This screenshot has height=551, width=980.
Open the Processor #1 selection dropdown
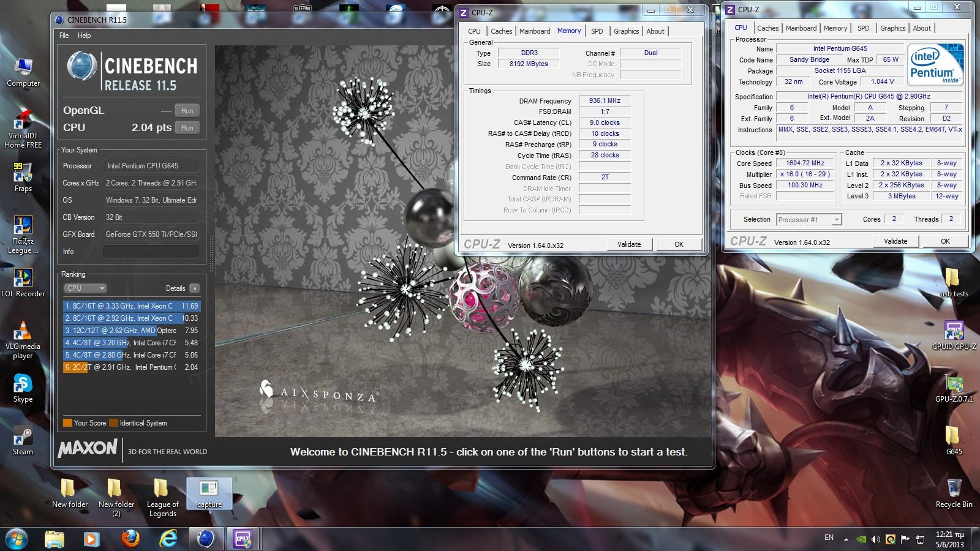tap(809, 220)
